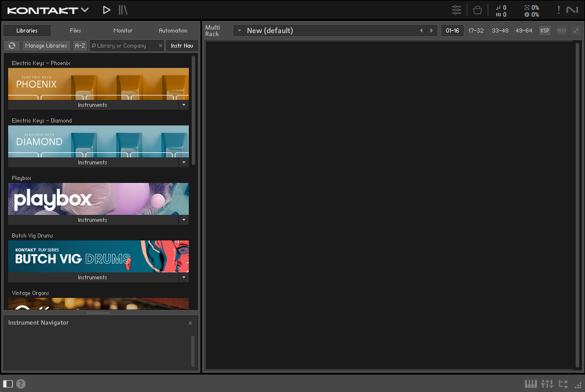Show rack page 17-32
Image resolution: width=585 pixels, height=392 pixels.
coord(476,31)
